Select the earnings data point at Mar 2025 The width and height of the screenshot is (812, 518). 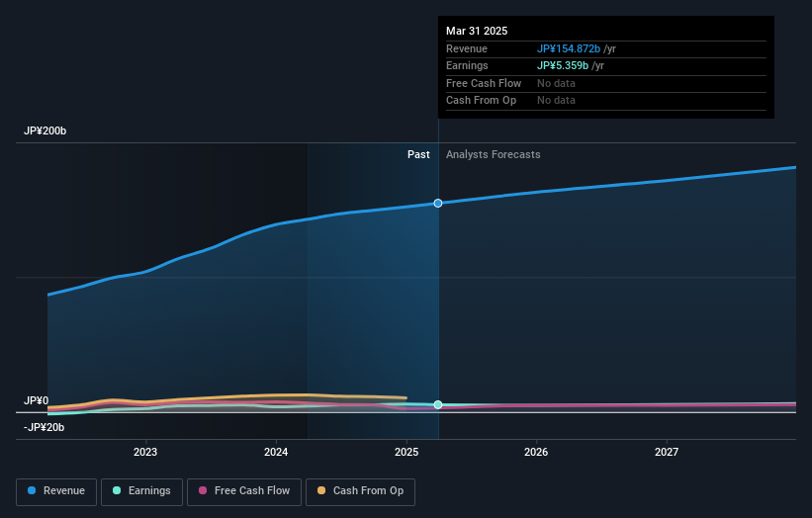(438, 404)
